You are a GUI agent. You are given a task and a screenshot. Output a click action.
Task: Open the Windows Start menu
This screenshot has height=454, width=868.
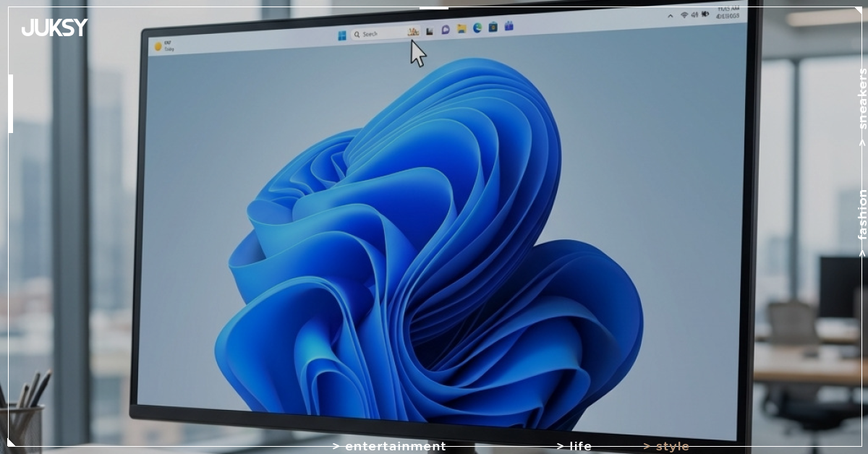pos(341,35)
